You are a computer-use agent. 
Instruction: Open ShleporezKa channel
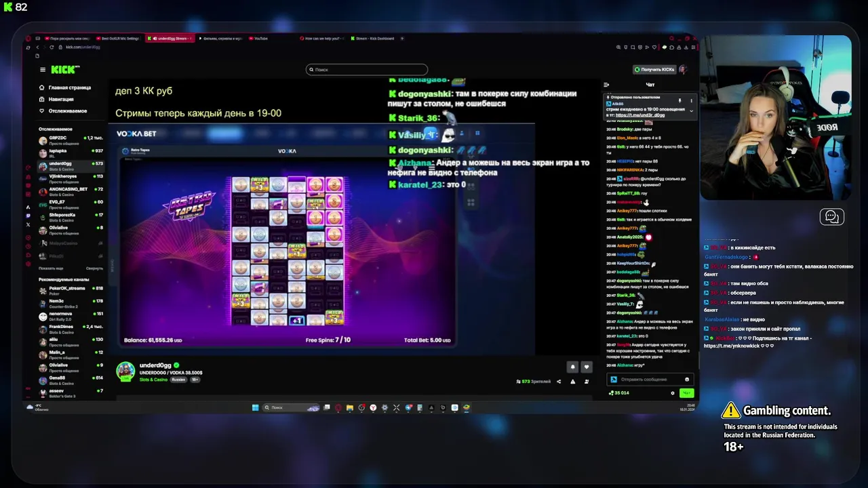click(71, 218)
